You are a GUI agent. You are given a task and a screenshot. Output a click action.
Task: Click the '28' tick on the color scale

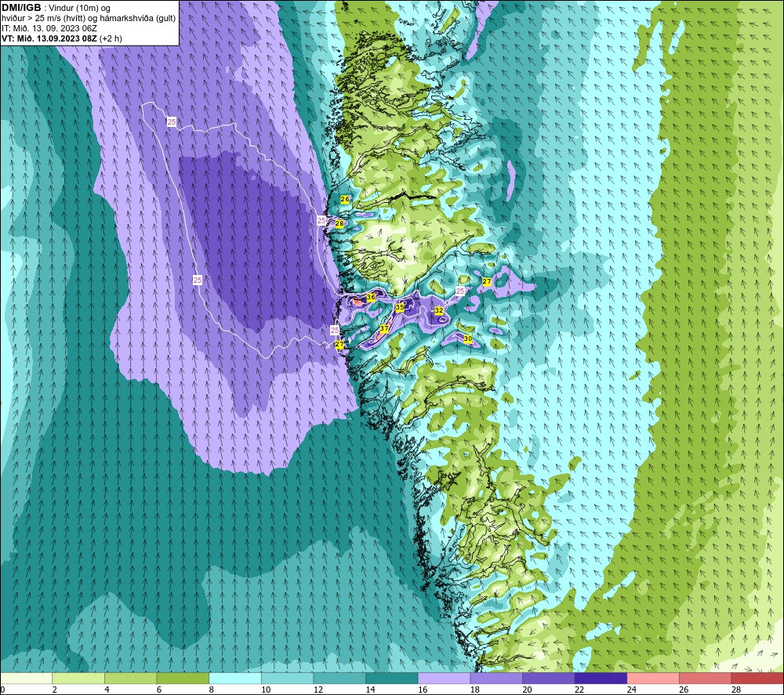tap(736, 690)
